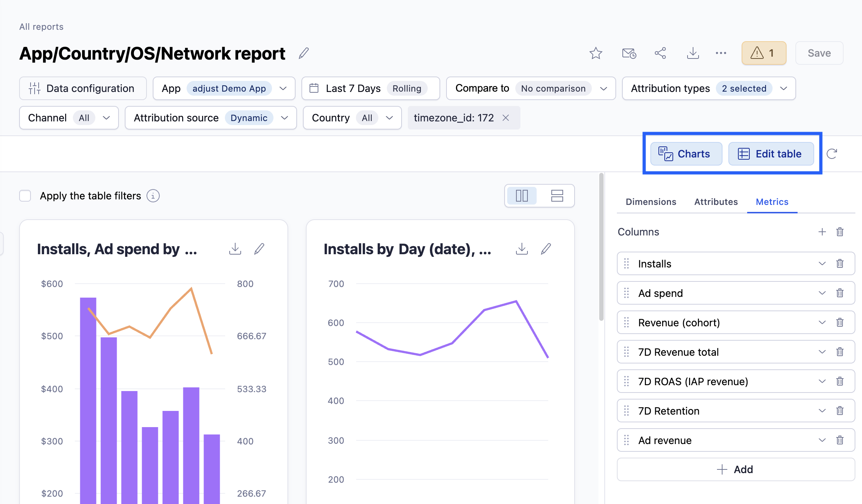The width and height of the screenshot is (862, 504).
Task: Save the report
Action: tap(819, 53)
